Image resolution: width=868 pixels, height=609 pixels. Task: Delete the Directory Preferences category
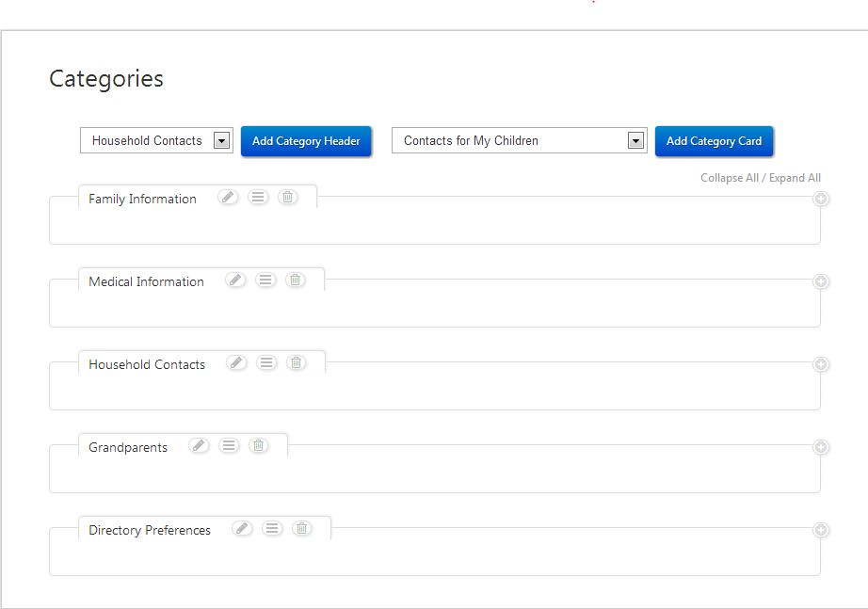[x=301, y=528]
